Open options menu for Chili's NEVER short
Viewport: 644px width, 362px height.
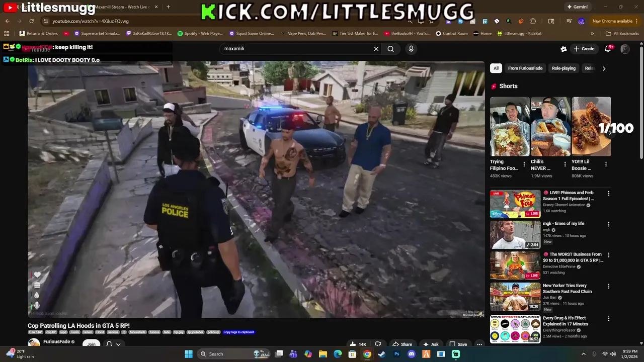(x=565, y=164)
